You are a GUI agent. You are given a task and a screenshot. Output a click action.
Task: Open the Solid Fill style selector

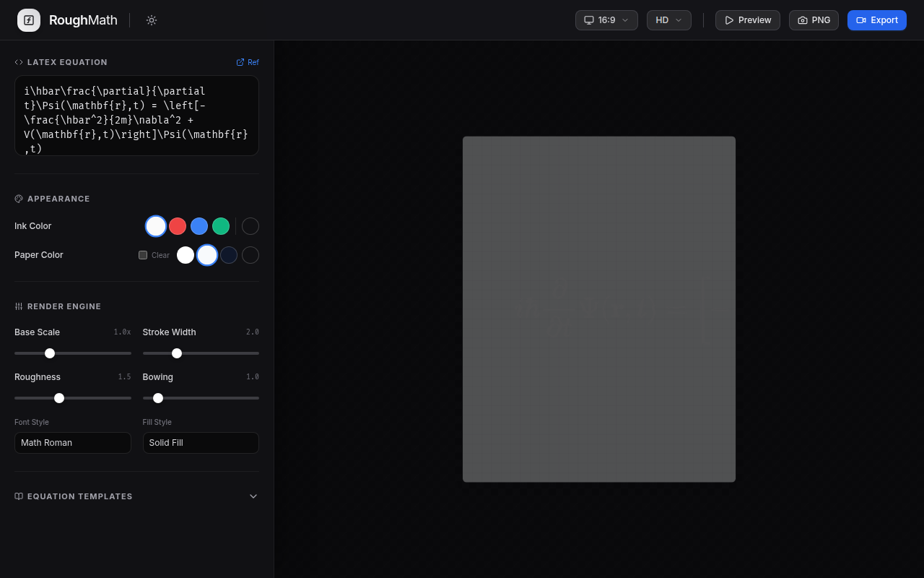click(x=201, y=443)
